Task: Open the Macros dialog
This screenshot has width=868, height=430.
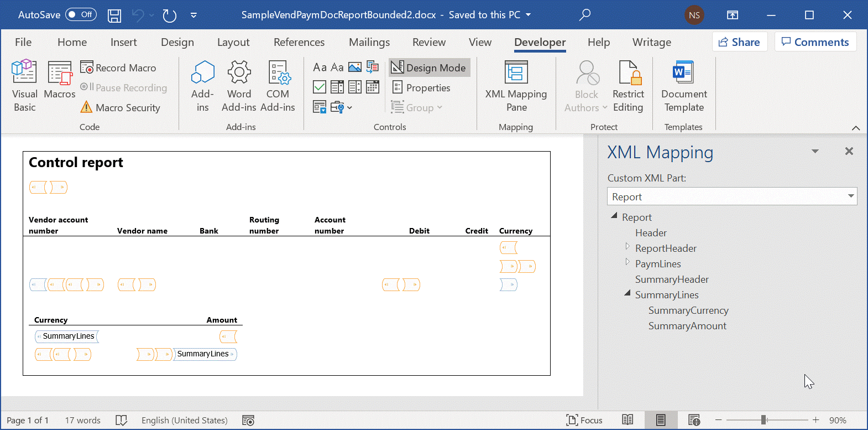Action: [x=60, y=81]
